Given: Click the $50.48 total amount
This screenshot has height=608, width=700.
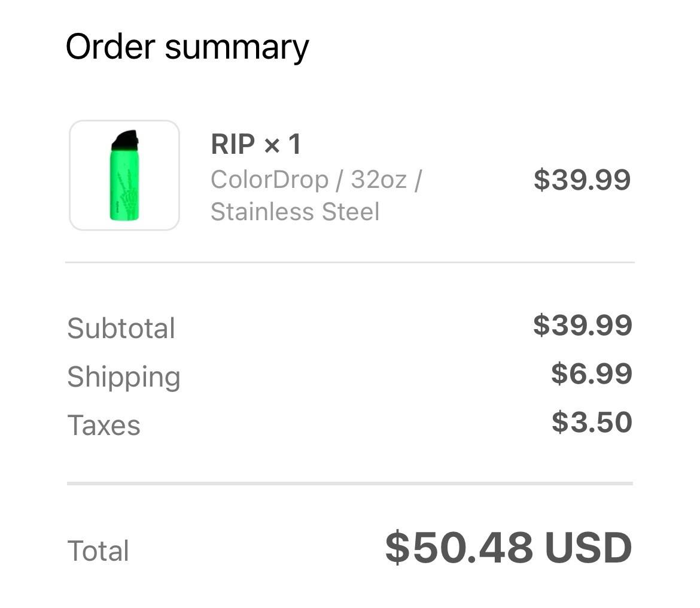Looking at the screenshot, I should click(459, 548).
